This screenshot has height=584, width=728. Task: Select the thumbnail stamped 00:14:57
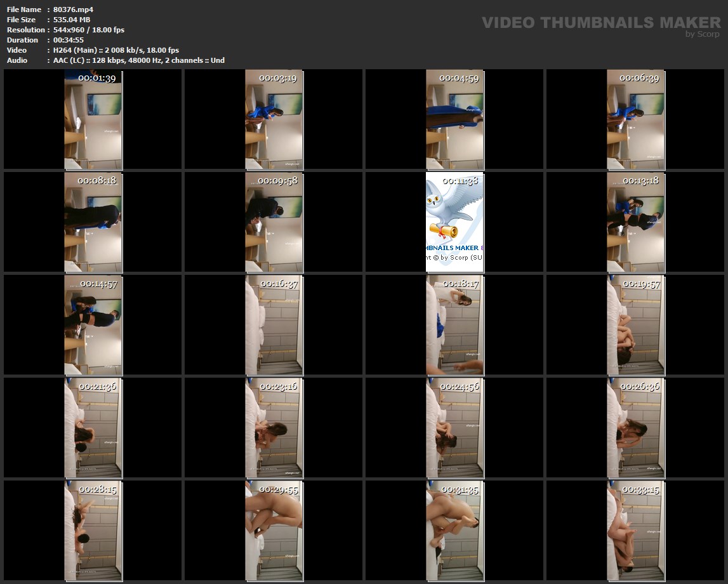coord(93,325)
